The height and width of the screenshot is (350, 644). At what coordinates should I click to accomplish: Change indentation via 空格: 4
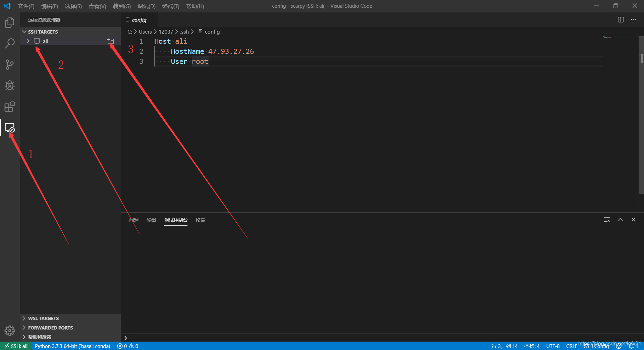[532, 346]
